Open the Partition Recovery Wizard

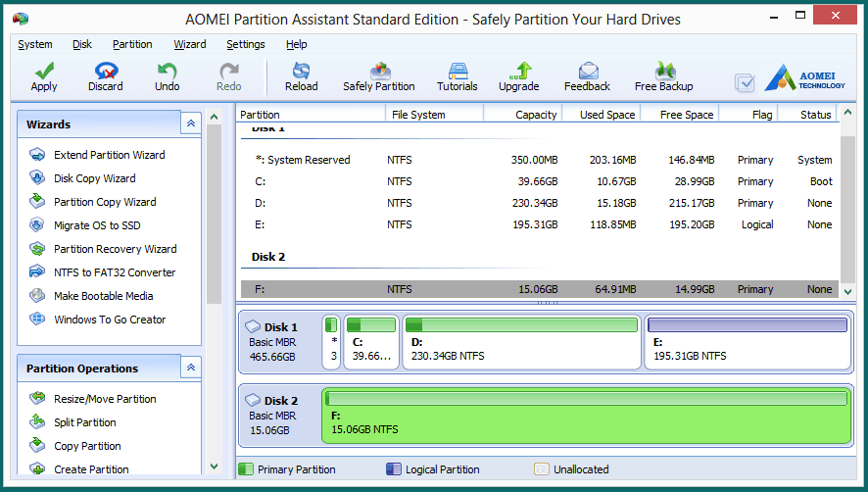point(116,249)
